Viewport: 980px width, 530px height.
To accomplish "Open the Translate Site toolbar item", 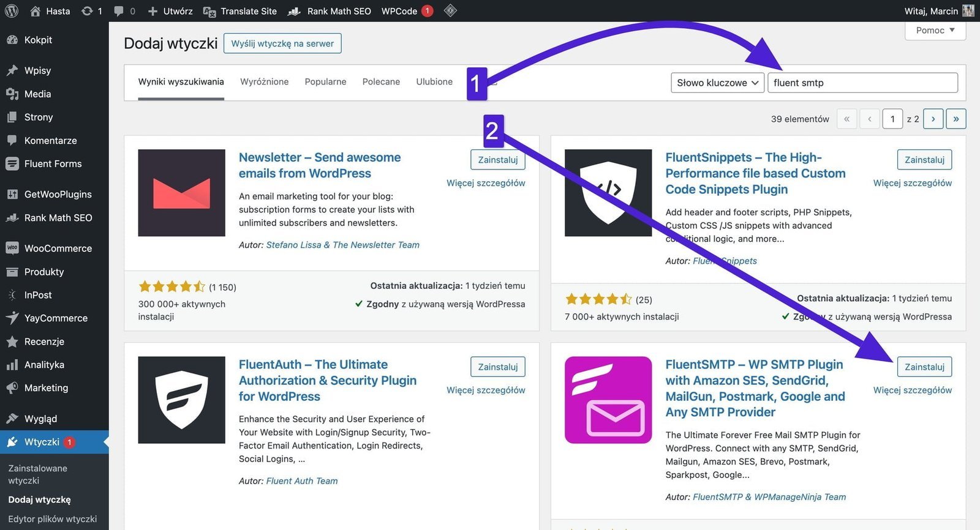I will 240,11.
